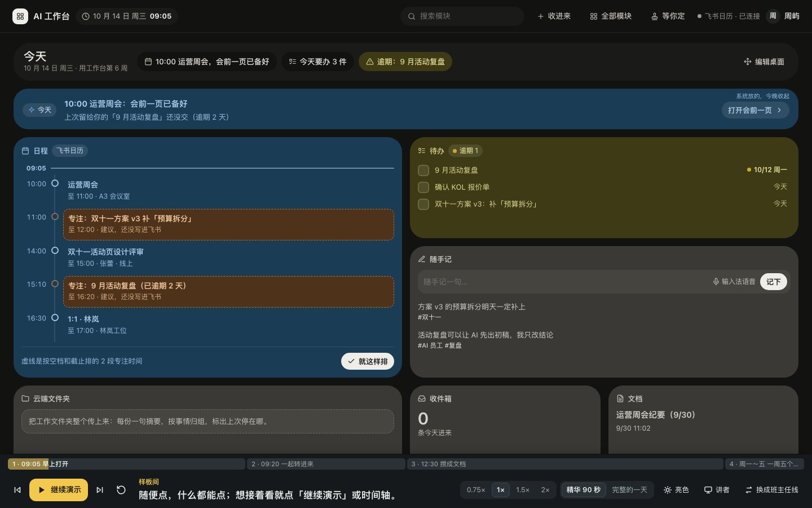Jump to timeline step 2 · 09:20 一起转进来

326,464
